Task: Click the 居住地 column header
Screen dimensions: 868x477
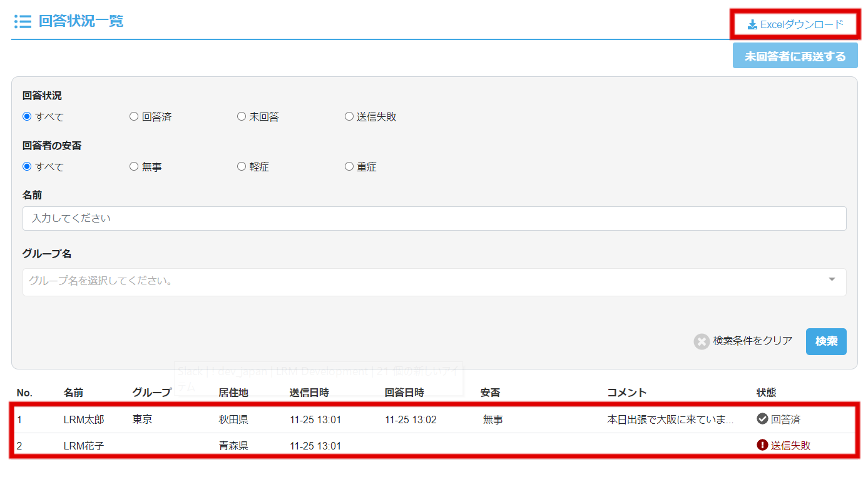Action: click(x=233, y=393)
